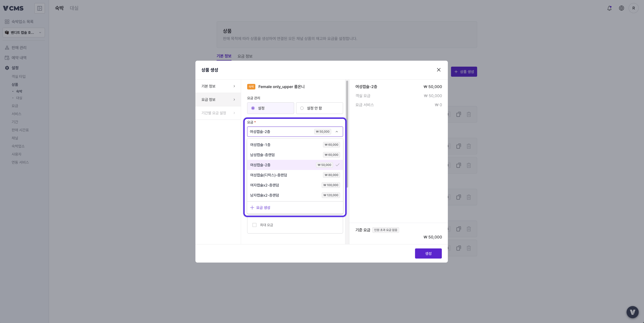Open 숙박 sub-item under 상품
The image size is (644, 323).
19,91
